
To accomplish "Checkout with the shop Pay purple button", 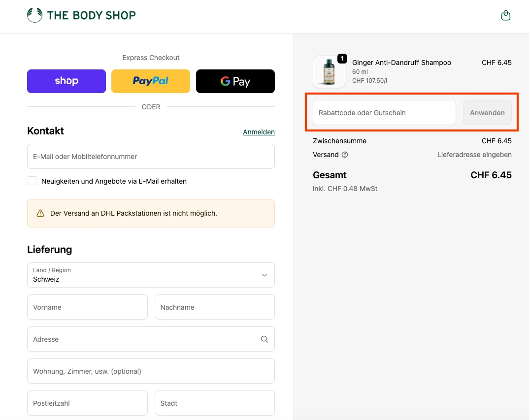I will 66,81.
